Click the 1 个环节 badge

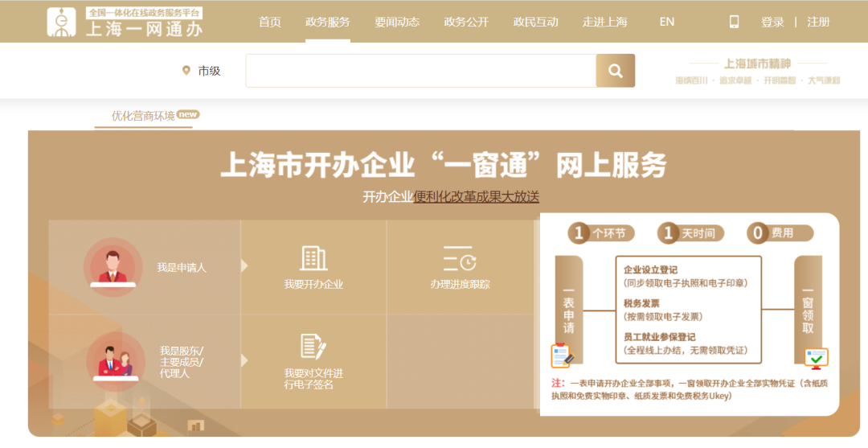pyautogui.click(x=600, y=234)
